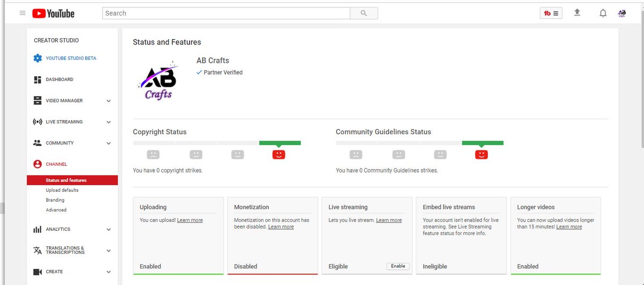Open the hamburger guide menu
This screenshot has height=285, width=644.
(x=23, y=13)
